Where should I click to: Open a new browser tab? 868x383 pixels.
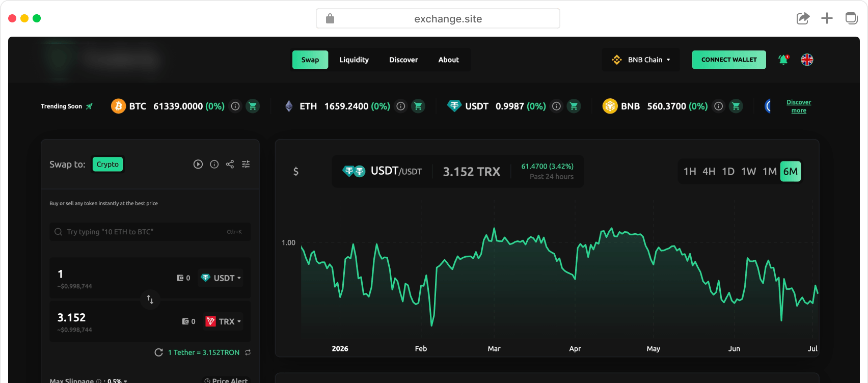[x=827, y=18]
